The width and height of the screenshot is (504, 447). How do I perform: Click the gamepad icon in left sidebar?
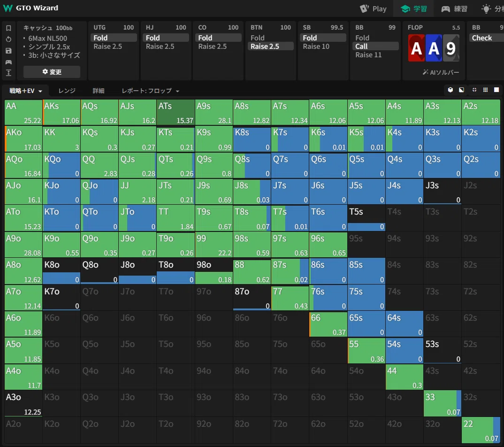coord(8,62)
